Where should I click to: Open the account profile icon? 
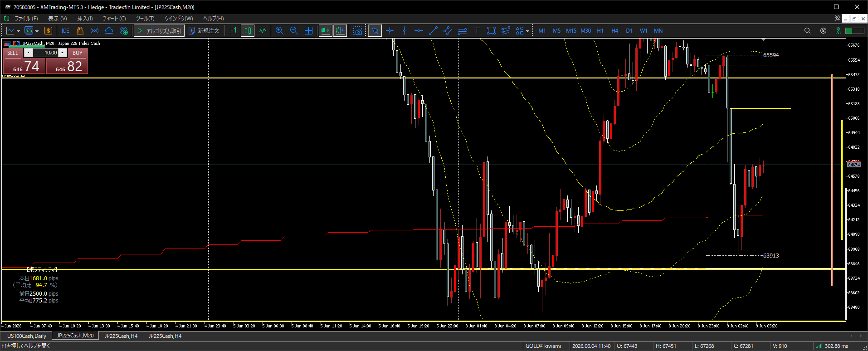click(x=823, y=31)
